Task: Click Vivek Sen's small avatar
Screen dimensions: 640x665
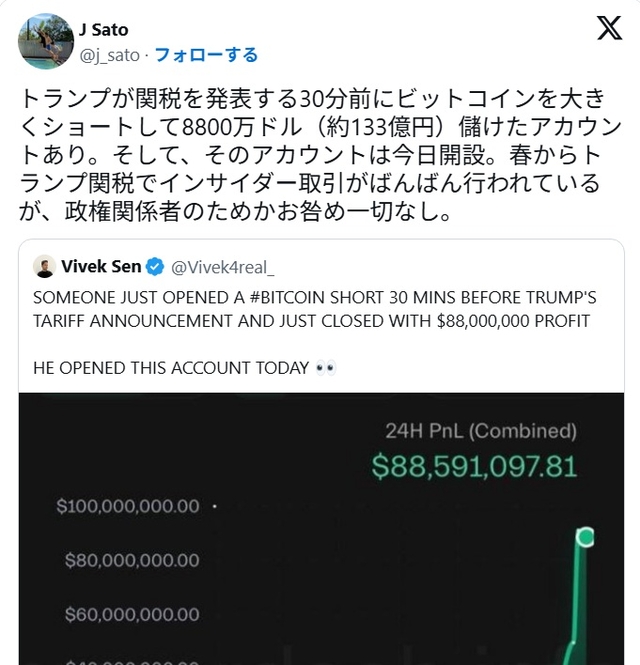Action: pyautogui.click(x=43, y=266)
